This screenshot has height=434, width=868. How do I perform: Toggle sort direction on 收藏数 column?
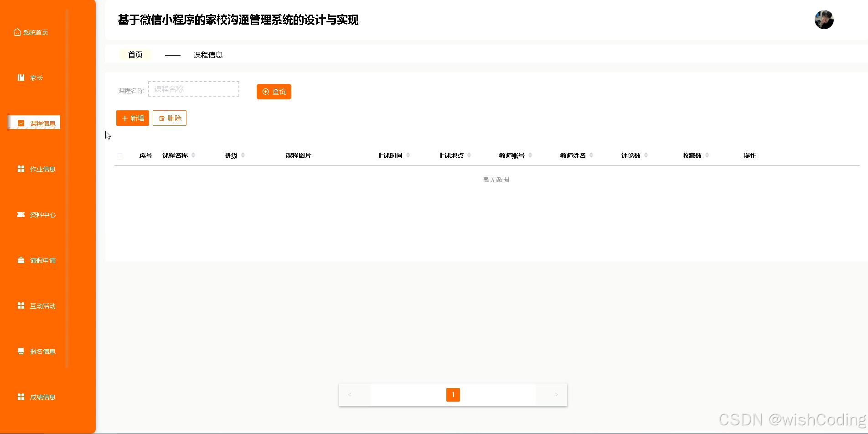[707, 155]
